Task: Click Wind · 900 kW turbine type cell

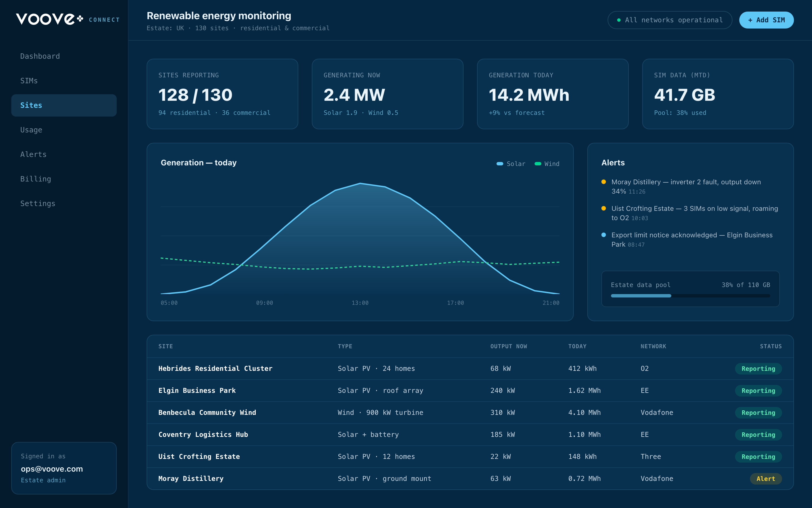Action: tap(381, 413)
